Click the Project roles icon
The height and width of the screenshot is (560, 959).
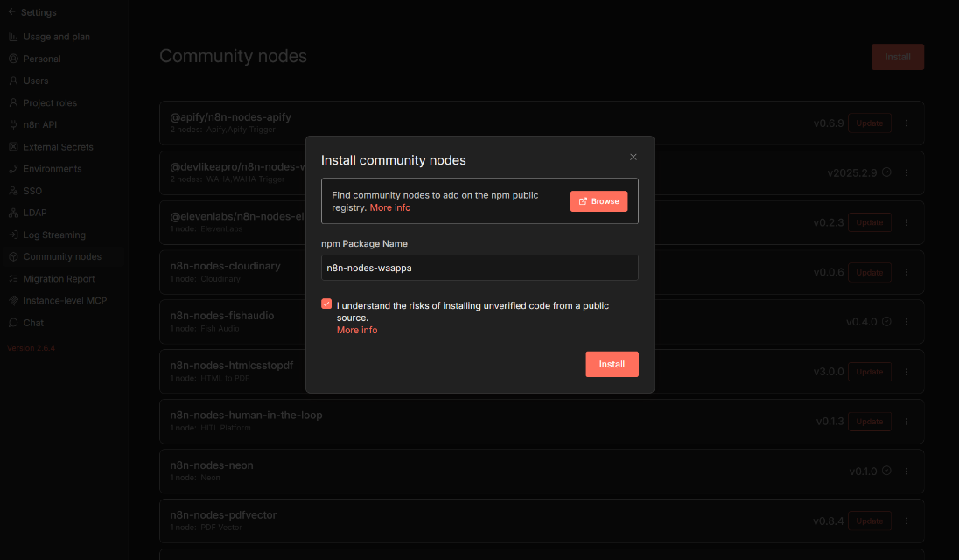[x=13, y=102]
